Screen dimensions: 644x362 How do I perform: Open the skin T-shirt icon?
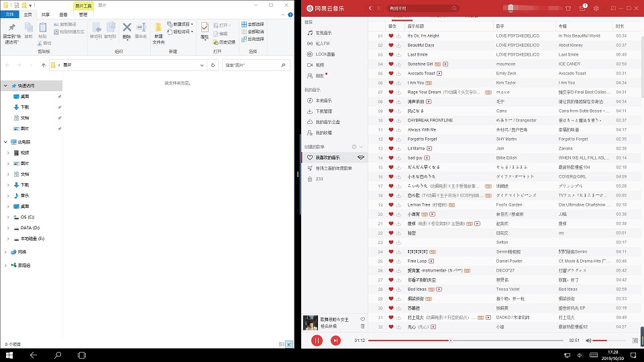pyautogui.click(x=568, y=8)
